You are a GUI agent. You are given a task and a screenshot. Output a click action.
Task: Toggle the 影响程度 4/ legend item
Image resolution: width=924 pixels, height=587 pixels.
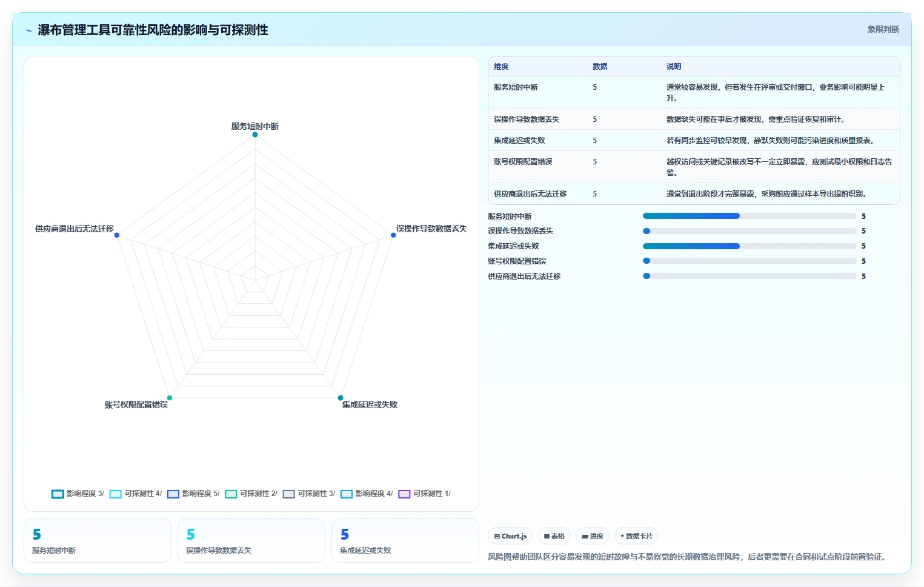pos(367,494)
